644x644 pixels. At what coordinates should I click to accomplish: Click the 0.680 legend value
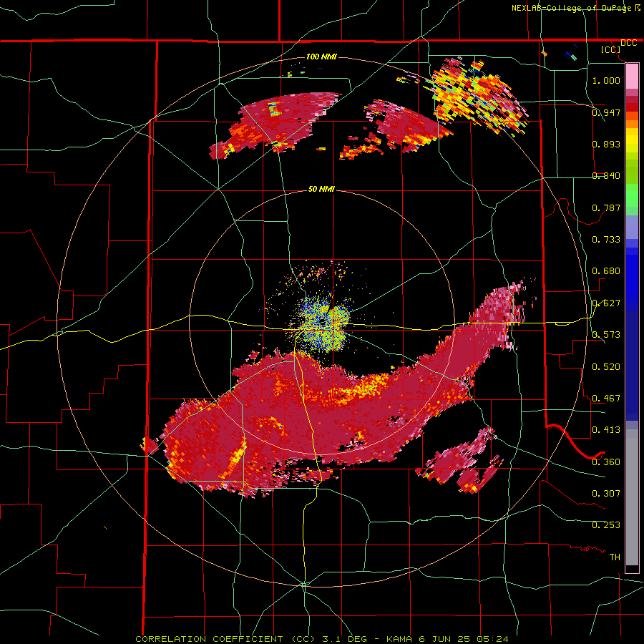606,271
